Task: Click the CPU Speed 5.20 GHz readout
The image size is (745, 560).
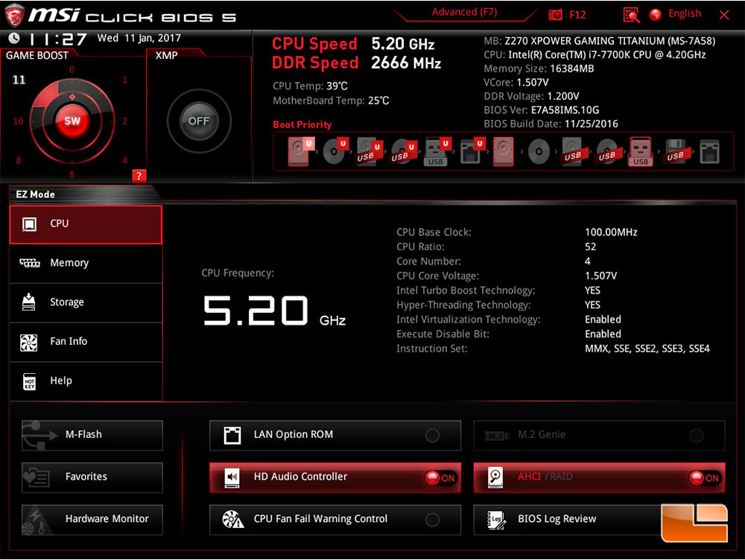Action: click(353, 44)
